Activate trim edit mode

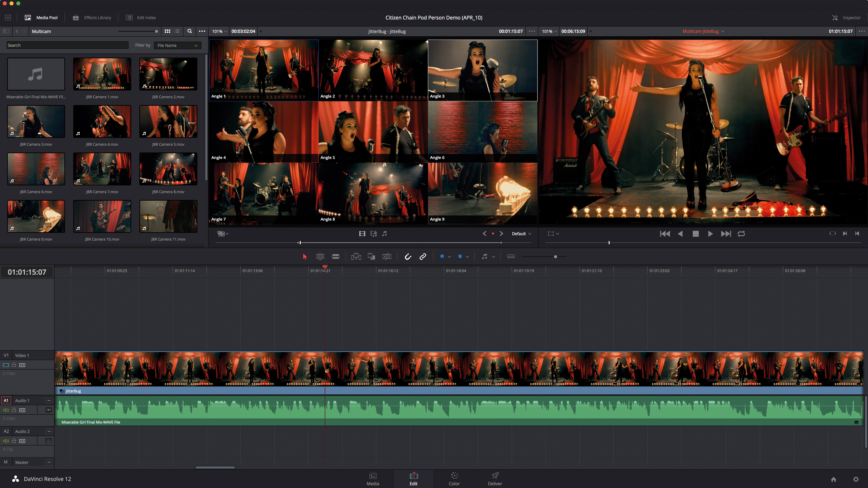(x=320, y=256)
